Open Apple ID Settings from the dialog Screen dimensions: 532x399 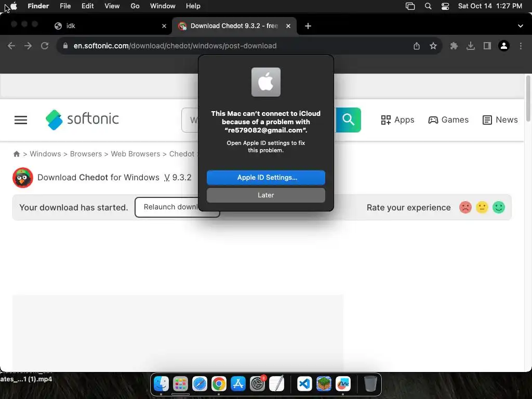coord(265,178)
